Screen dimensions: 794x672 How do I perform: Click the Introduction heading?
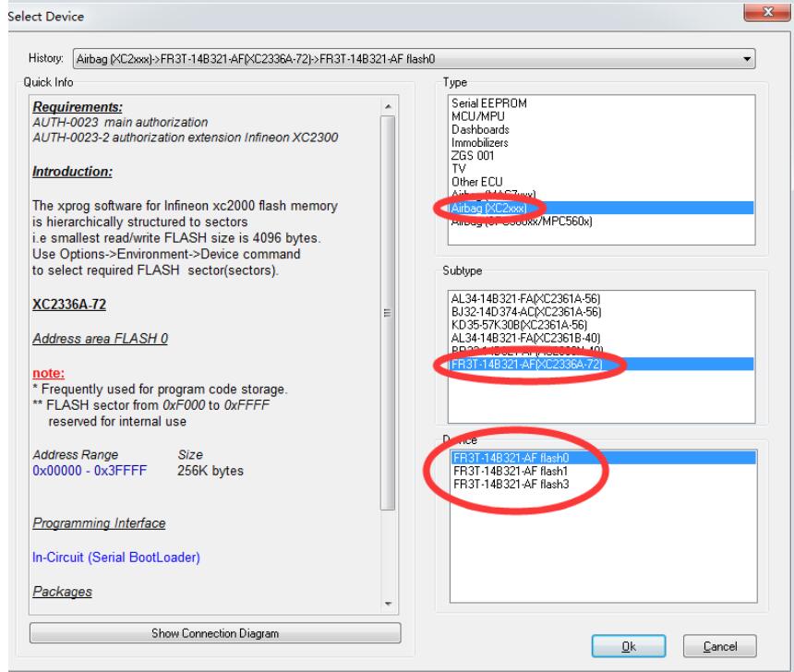(72, 172)
